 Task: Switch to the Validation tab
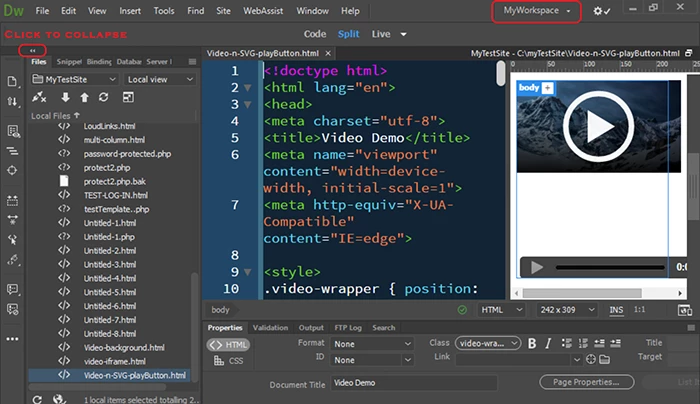coord(270,328)
